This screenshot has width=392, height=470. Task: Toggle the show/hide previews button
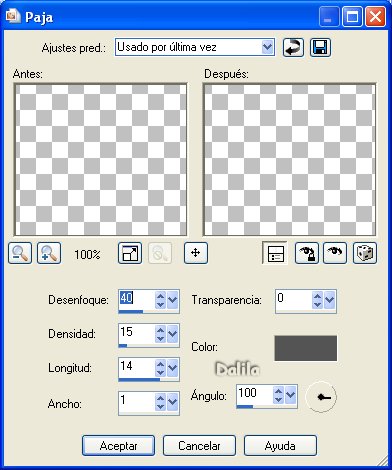pyautogui.click(x=275, y=253)
